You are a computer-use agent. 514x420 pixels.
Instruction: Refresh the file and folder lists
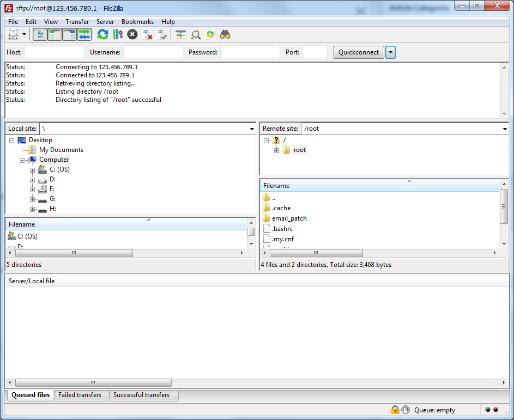(x=102, y=34)
